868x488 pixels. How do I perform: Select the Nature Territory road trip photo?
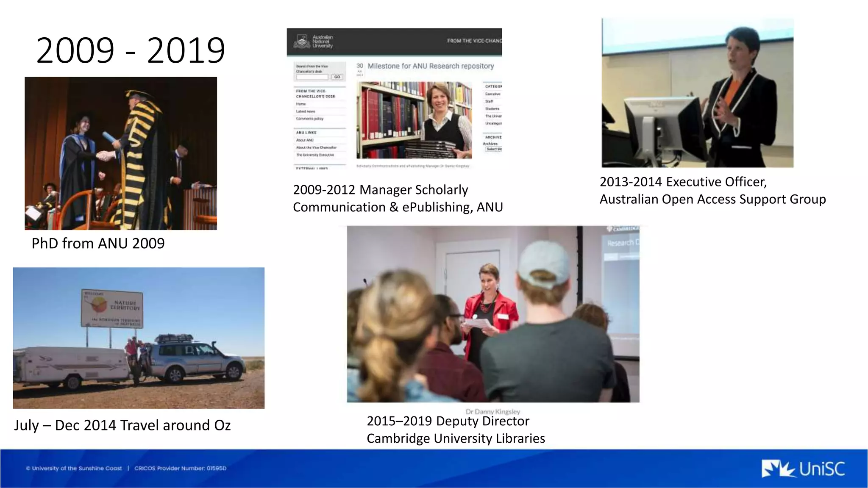point(139,338)
